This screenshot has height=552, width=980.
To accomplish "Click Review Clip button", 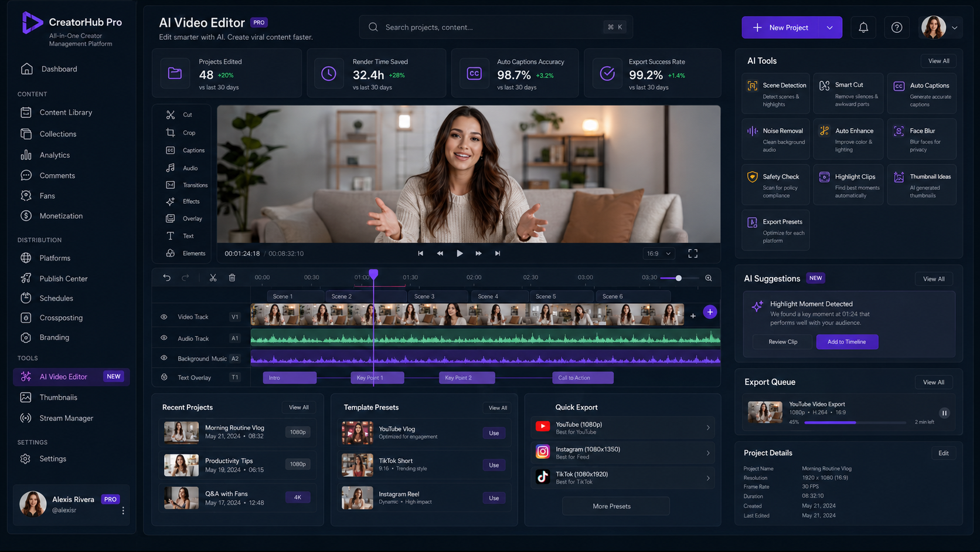I will 783,342.
